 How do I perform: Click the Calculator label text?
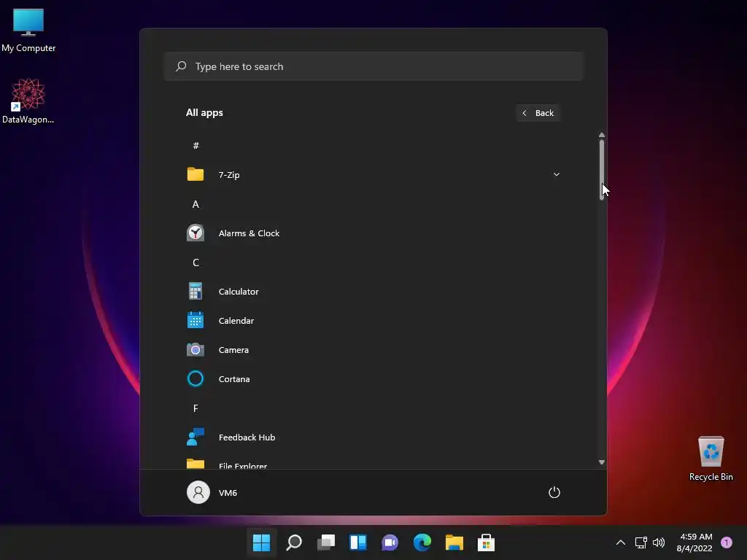(x=239, y=292)
